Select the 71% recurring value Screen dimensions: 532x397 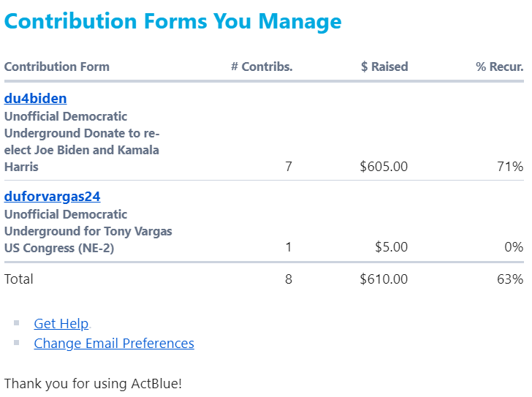coord(510,167)
